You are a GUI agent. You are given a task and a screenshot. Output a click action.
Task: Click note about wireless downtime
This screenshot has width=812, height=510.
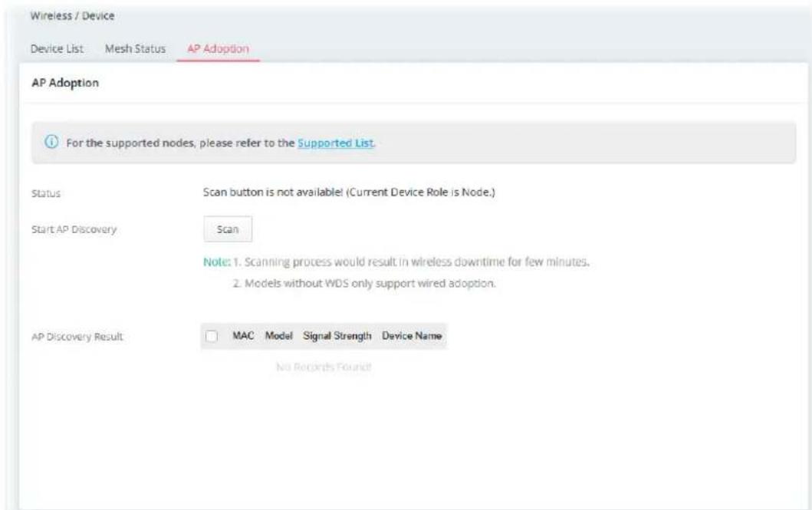tap(411, 262)
